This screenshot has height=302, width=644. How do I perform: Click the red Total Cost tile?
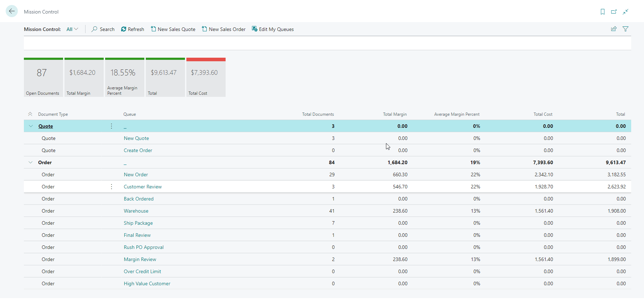click(x=206, y=77)
